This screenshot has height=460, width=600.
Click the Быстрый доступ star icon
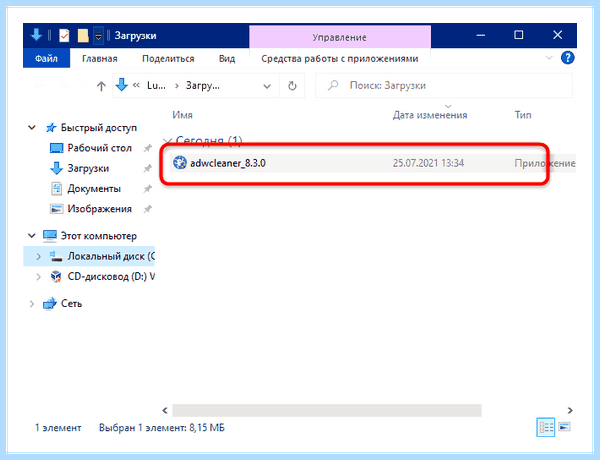(51, 128)
